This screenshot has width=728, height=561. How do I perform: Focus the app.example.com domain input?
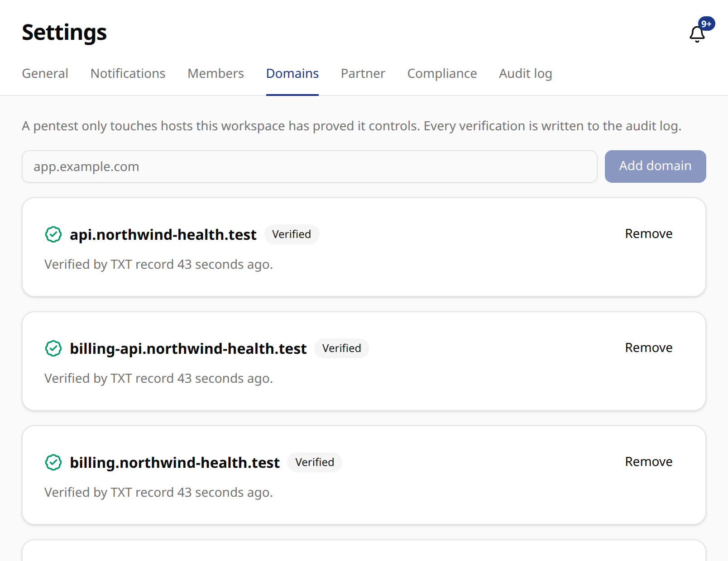[310, 166]
